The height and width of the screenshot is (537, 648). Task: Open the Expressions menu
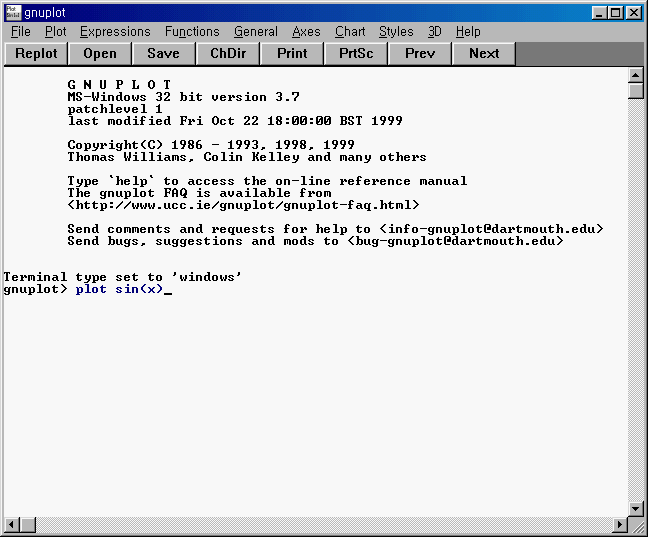115,32
